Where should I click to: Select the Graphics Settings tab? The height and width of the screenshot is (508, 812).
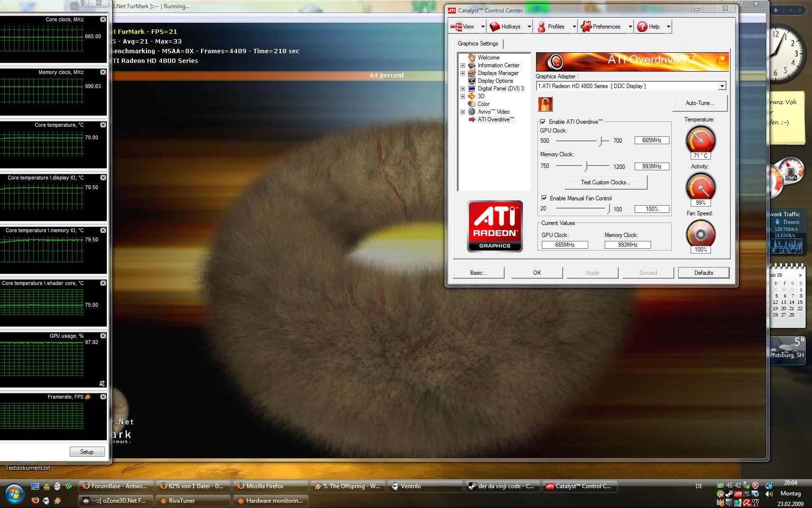coord(478,44)
